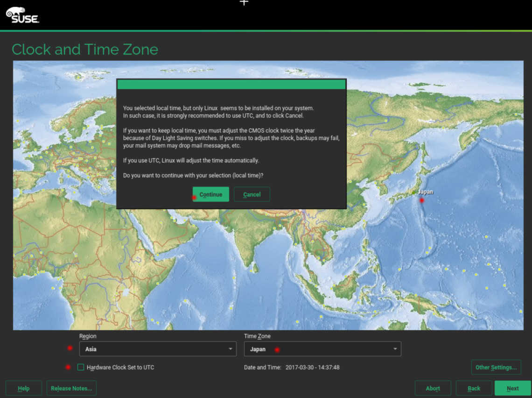
Task: Open the Time Zone dropdown showing Japan
Action: [x=322, y=349]
